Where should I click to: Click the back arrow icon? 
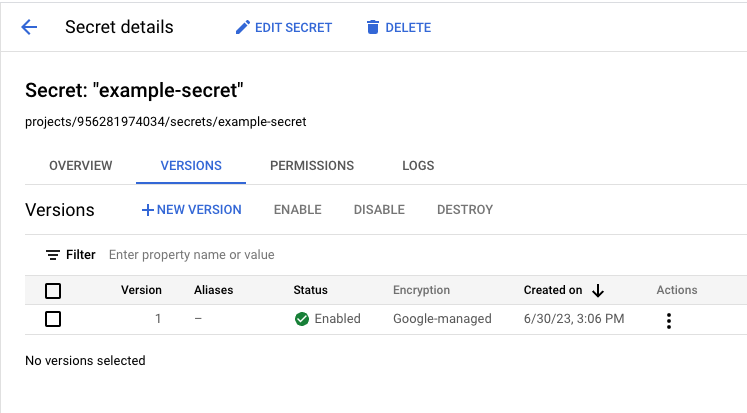tap(29, 27)
